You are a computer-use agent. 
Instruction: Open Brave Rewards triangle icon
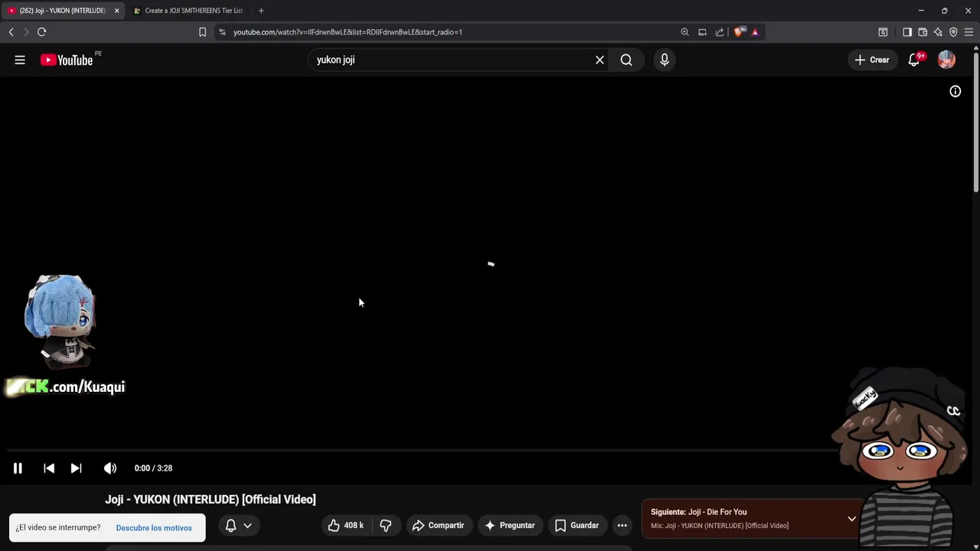tap(755, 32)
